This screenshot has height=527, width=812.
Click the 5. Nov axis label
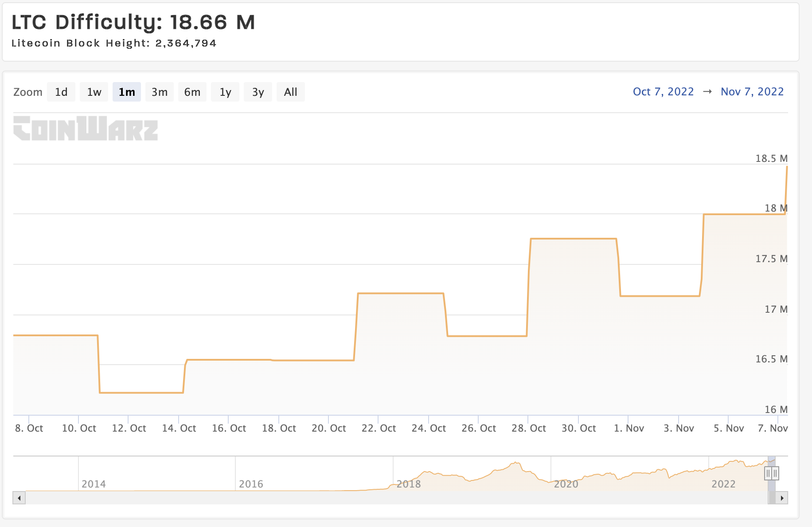[x=729, y=428]
